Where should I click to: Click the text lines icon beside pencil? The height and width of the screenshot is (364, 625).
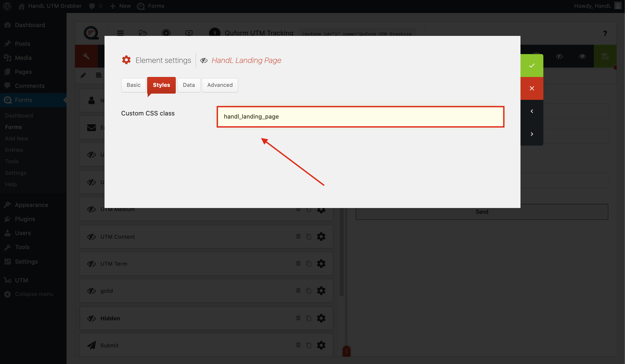99,75
